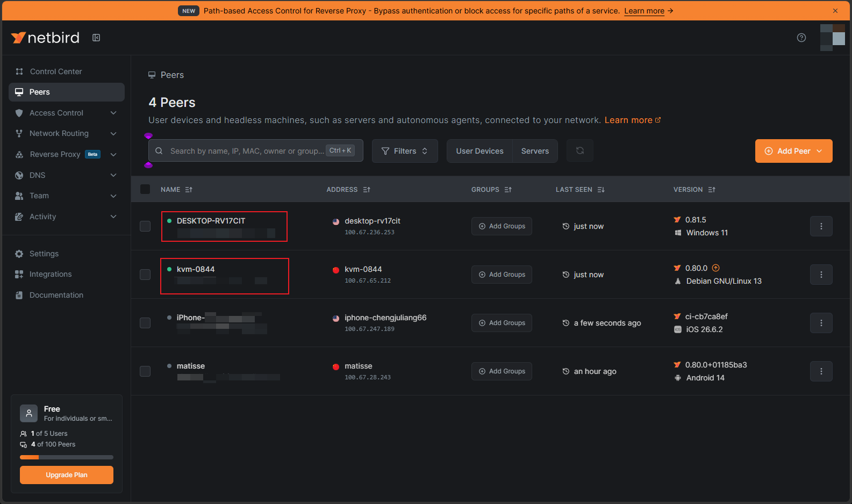This screenshot has width=852, height=504.
Task: Refresh the peers list
Action: (x=580, y=151)
